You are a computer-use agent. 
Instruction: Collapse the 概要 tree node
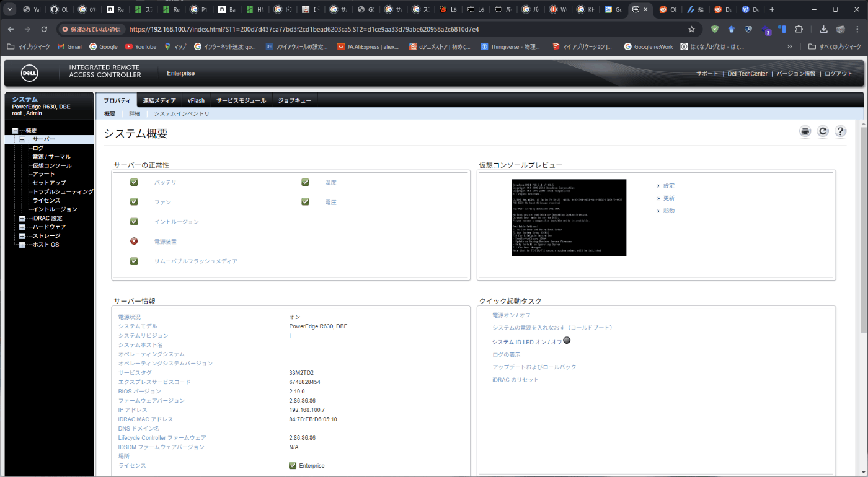[15, 131]
